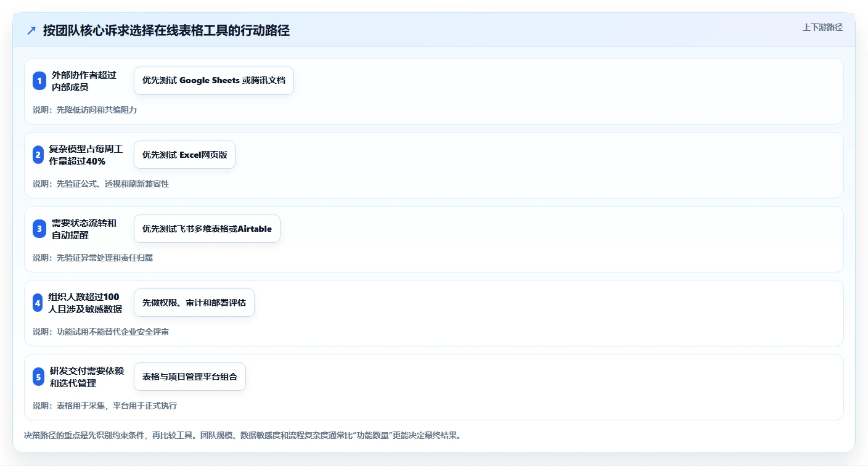
Task: Click the condition 组织人数超过100人且涉及敏感数据
Action: pos(85,303)
